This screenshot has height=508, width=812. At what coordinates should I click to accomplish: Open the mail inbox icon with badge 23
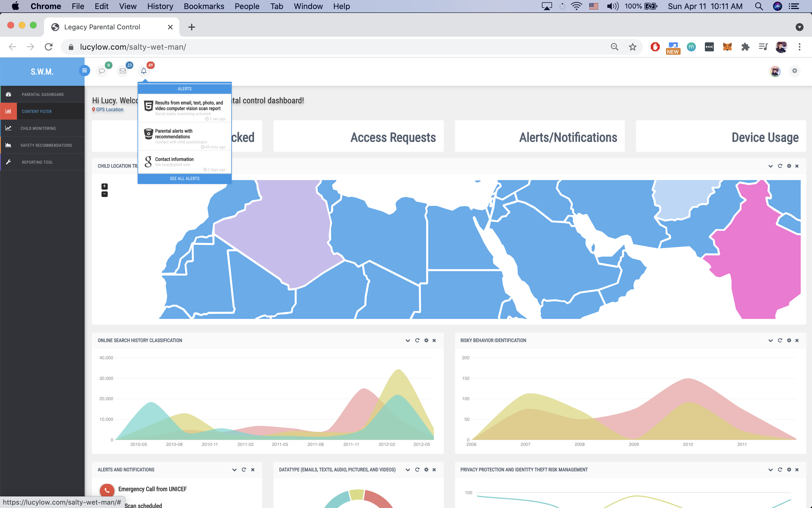click(123, 71)
